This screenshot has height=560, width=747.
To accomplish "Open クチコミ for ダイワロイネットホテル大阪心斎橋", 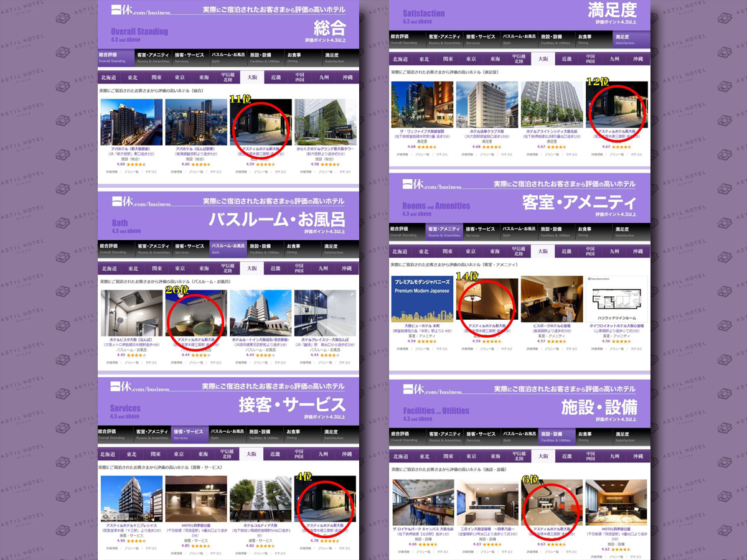I will (x=637, y=348).
